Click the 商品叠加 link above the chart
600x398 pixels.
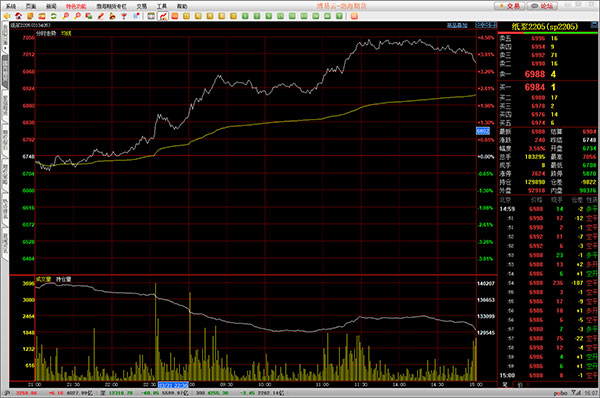click(457, 26)
